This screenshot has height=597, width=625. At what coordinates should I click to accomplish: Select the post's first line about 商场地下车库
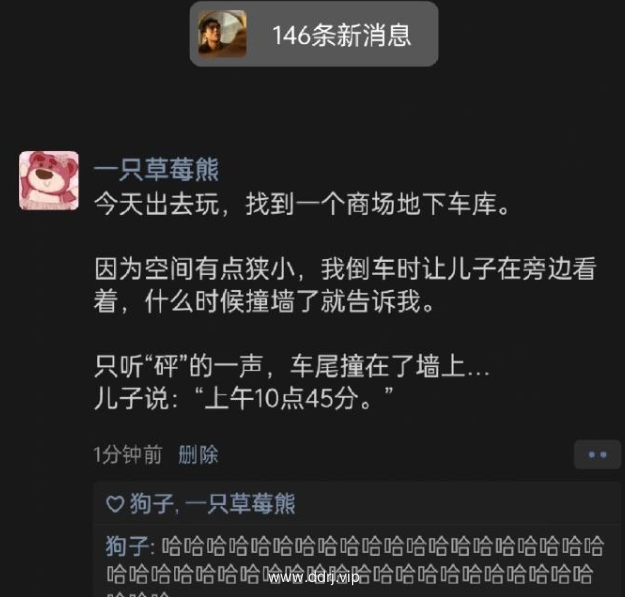pyautogui.click(x=302, y=204)
